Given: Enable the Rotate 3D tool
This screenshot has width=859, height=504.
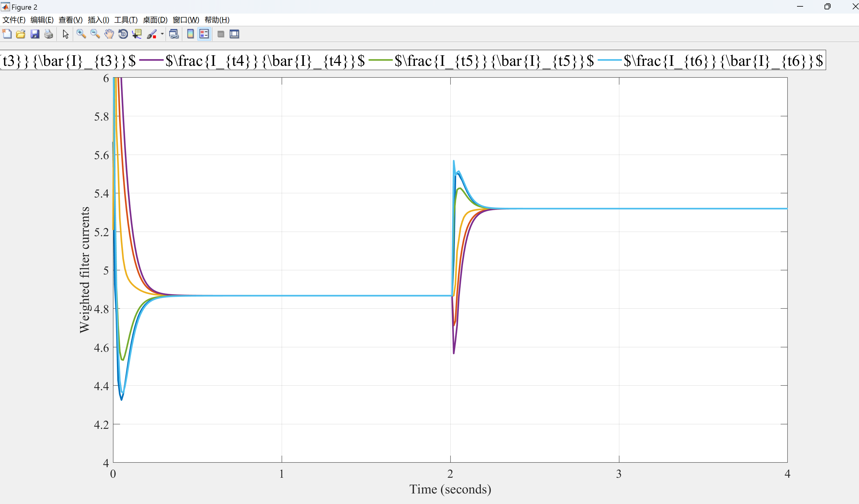Looking at the screenshot, I should pyautogui.click(x=123, y=34).
